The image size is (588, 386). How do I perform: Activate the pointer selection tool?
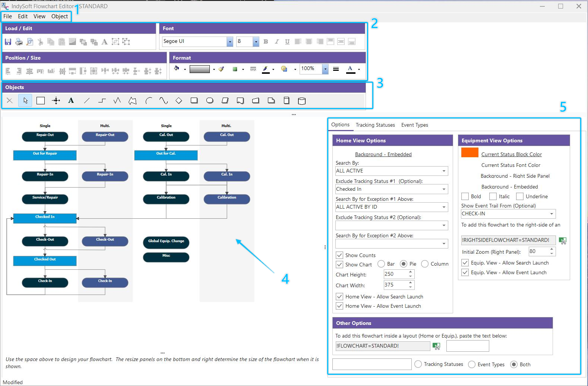[25, 101]
